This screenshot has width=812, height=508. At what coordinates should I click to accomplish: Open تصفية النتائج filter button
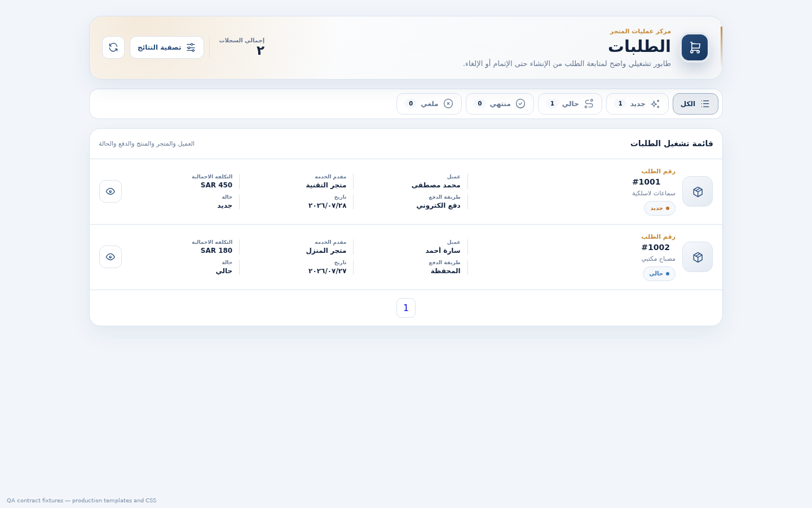[167, 47]
